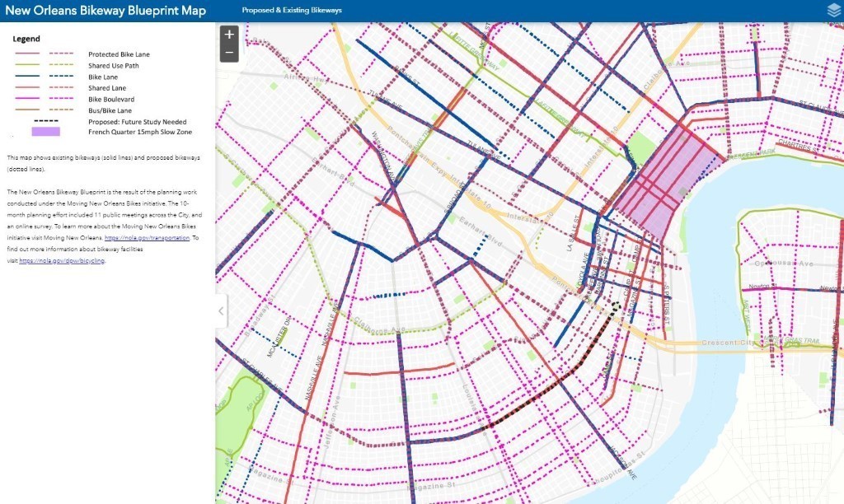844x504 pixels.
Task: Click the purple French Quarter zone on map
Action: 663,181
